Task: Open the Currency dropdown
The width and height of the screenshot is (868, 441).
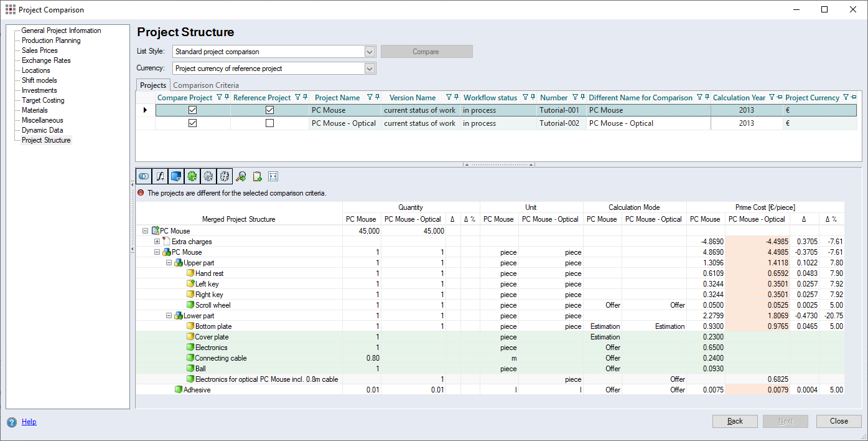Action: pyautogui.click(x=370, y=69)
